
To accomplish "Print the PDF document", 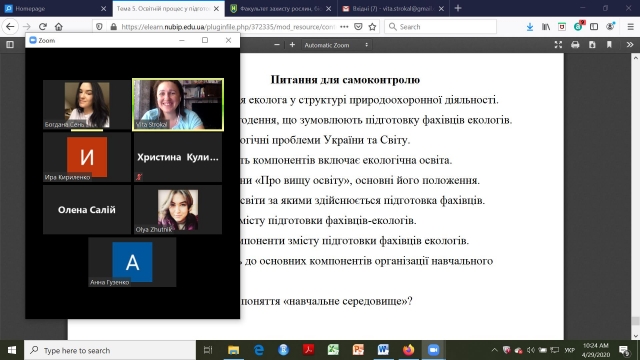I will pyautogui.click(x=575, y=45).
